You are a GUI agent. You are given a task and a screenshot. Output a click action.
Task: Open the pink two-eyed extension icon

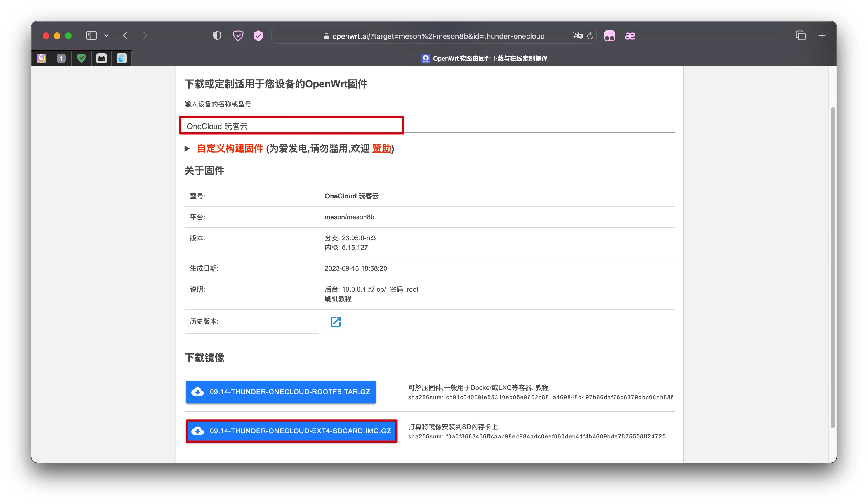click(609, 36)
